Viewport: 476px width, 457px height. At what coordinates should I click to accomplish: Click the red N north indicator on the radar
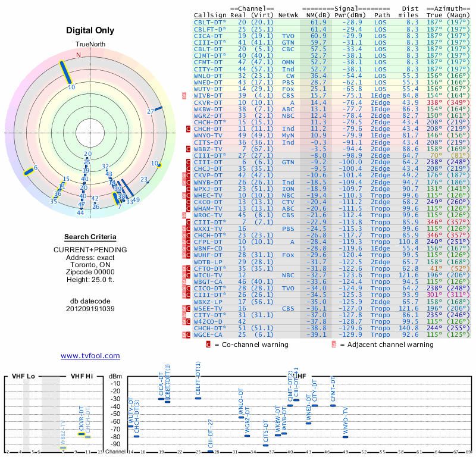click(x=77, y=55)
